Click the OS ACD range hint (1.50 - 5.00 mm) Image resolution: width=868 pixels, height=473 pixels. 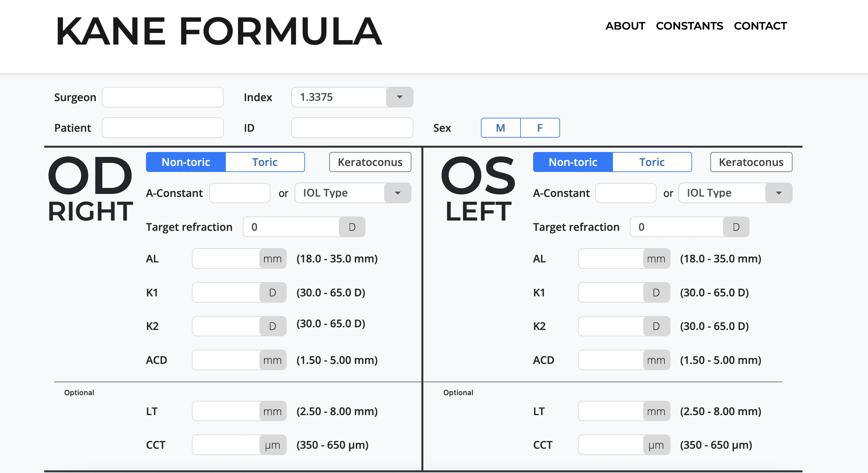tap(721, 360)
